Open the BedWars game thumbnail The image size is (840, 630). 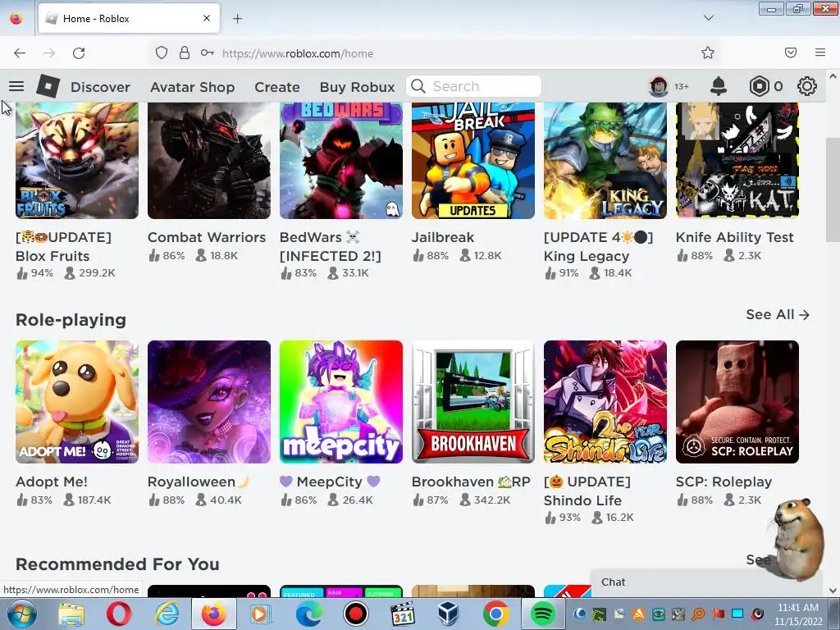pos(341,160)
